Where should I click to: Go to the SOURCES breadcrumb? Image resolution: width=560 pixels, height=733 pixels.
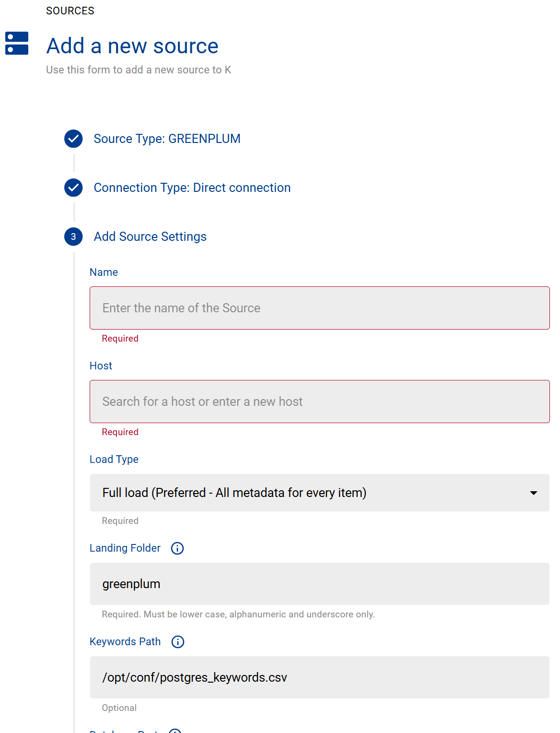[x=70, y=11]
